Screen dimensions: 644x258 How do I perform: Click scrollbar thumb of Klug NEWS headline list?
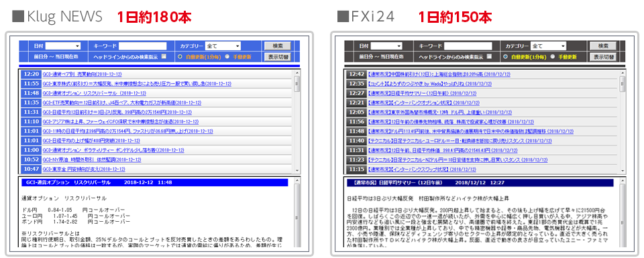pos(297,84)
